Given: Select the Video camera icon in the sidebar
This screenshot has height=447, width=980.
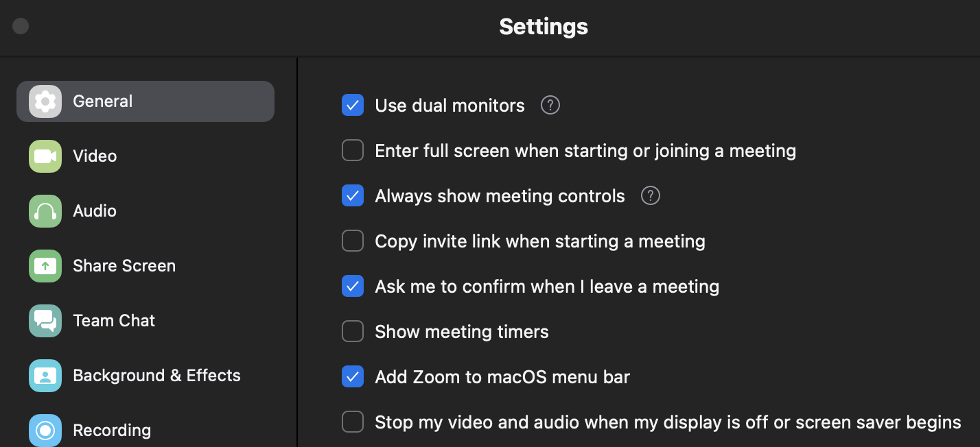Looking at the screenshot, I should [x=45, y=156].
